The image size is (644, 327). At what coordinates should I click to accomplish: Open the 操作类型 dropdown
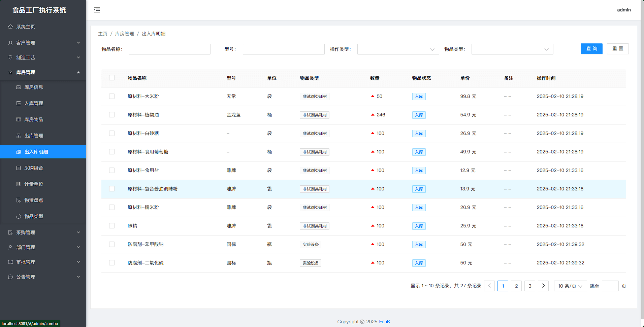398,49
